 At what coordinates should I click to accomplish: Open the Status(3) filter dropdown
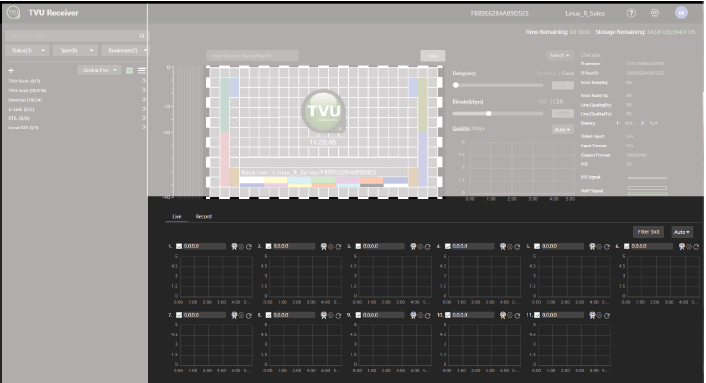(x=27, y=50)
